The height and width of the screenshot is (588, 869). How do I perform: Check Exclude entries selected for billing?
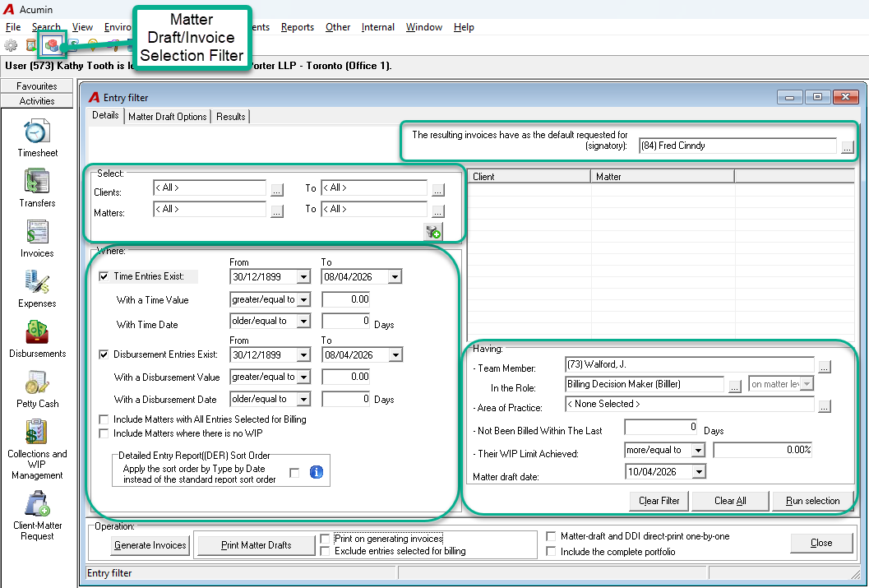[x=326, y=552]
